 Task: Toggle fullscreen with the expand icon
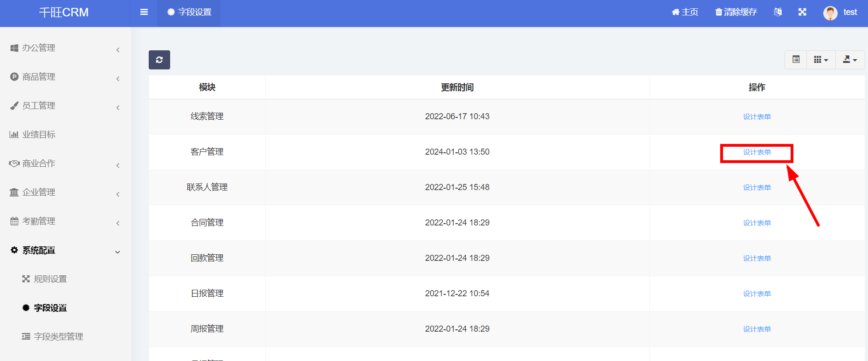click(802, 12)
